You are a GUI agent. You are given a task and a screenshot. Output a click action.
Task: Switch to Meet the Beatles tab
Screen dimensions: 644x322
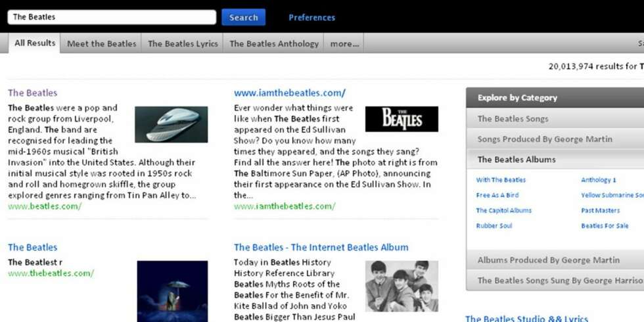pyautogui.click(x=101, y=43)
